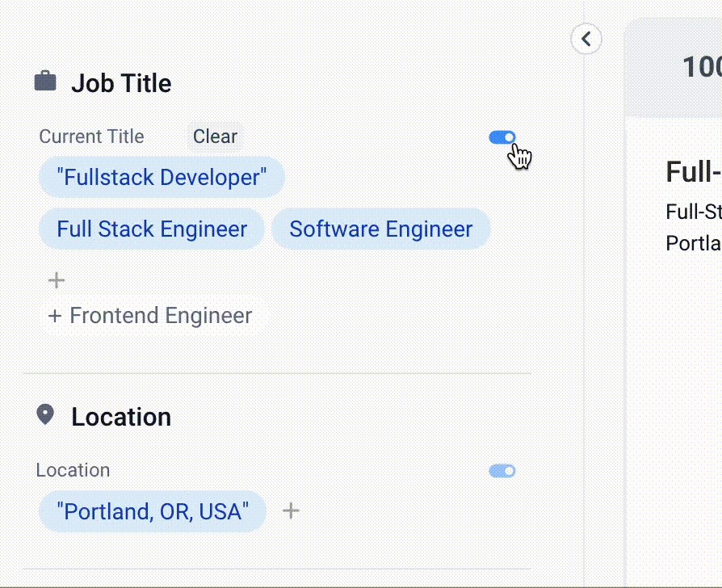Clear the current title filters

coord(215,136)
